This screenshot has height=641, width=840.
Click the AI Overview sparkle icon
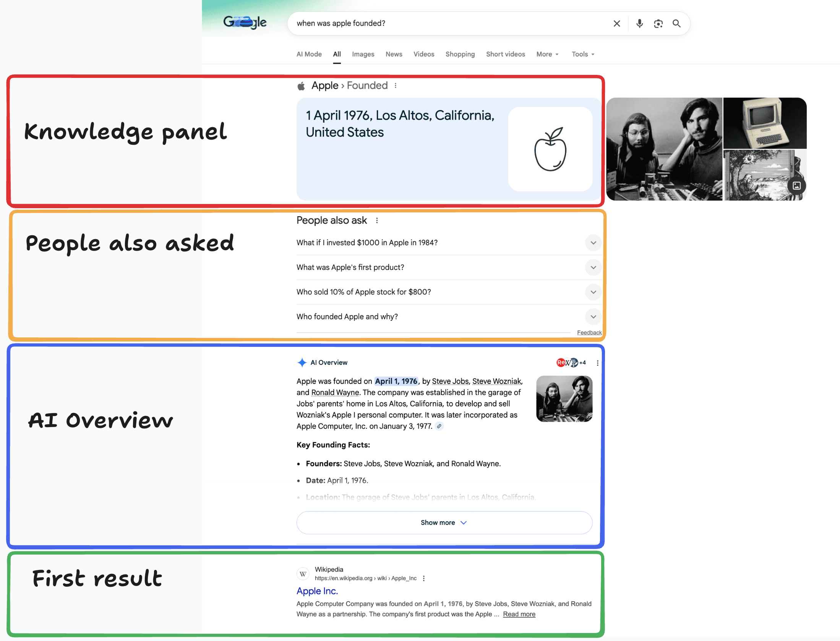click(302, 363)
